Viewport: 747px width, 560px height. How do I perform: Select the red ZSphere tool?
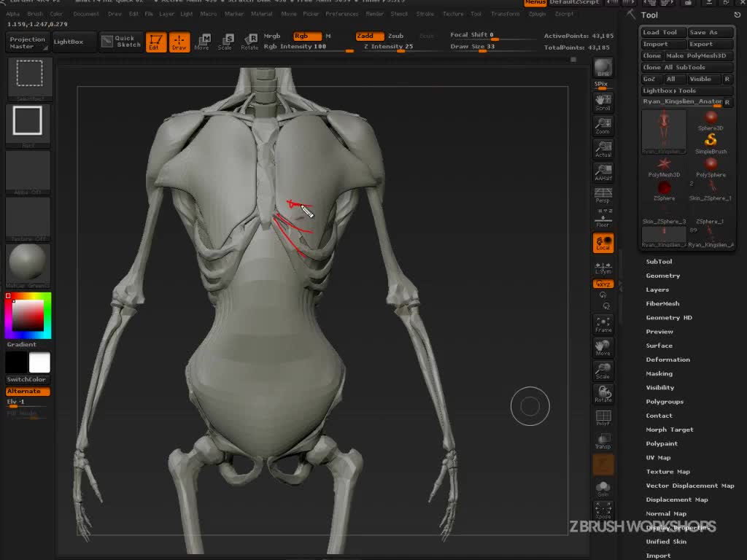(x=664, y=191)
